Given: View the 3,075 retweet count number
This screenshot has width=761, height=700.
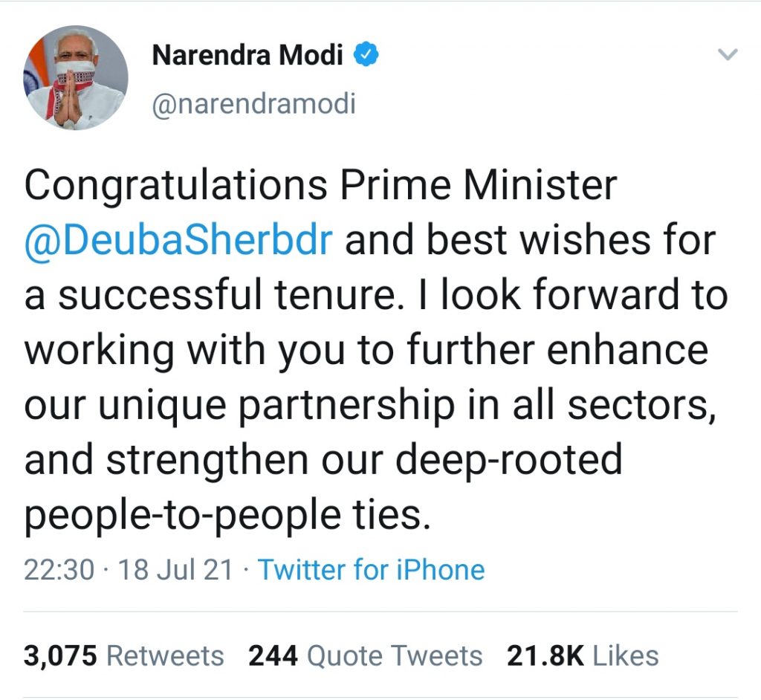Looking at the screenshot, I should (x=60, y=656).
